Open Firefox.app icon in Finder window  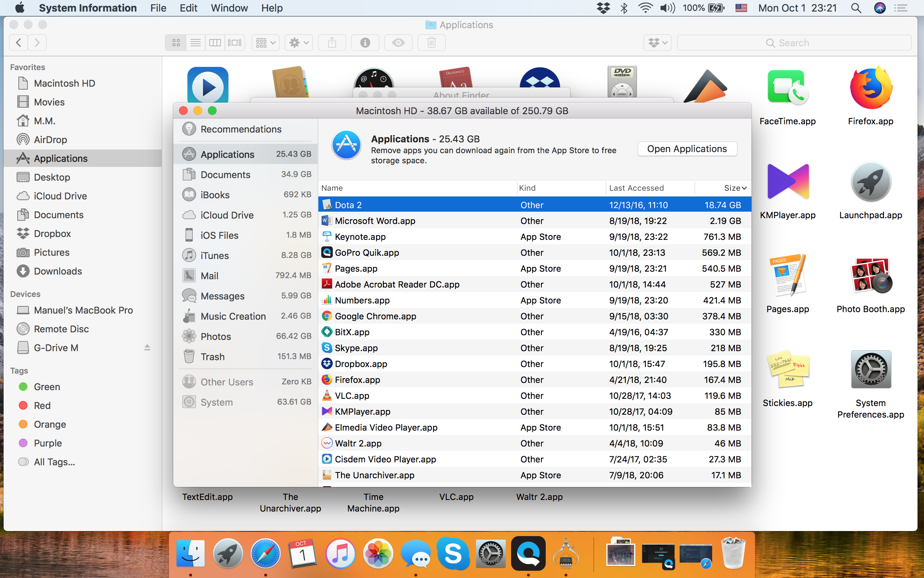click(x=871, y=87)
